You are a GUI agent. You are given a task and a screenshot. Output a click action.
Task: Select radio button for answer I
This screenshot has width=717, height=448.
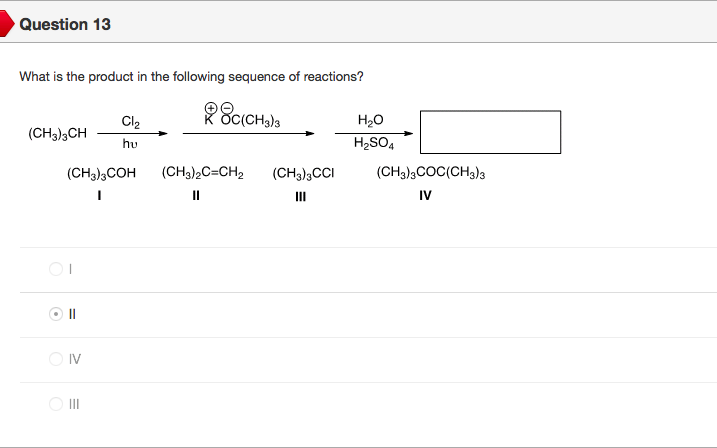[55, 269]
